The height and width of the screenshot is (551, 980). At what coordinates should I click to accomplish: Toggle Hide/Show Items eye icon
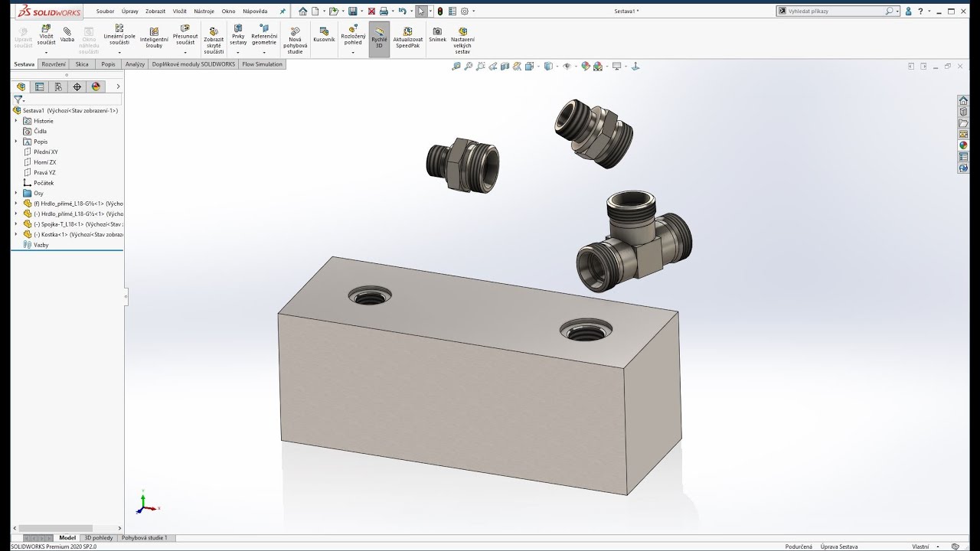(567, 67)
